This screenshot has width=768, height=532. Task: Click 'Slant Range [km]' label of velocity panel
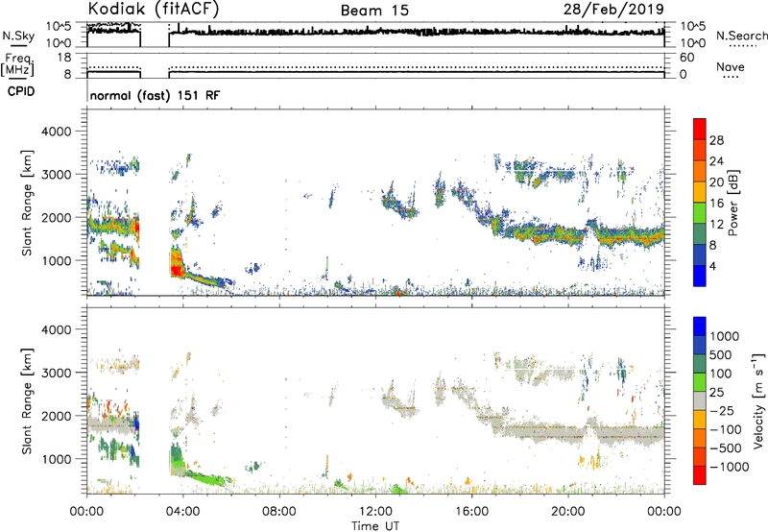point(27,401)
